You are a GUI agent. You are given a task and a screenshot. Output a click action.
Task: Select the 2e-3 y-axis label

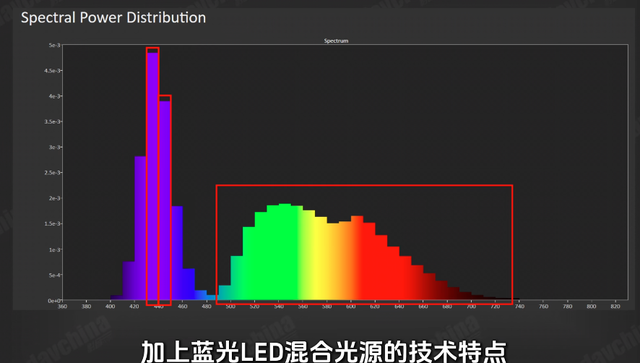tap(55, 198)
